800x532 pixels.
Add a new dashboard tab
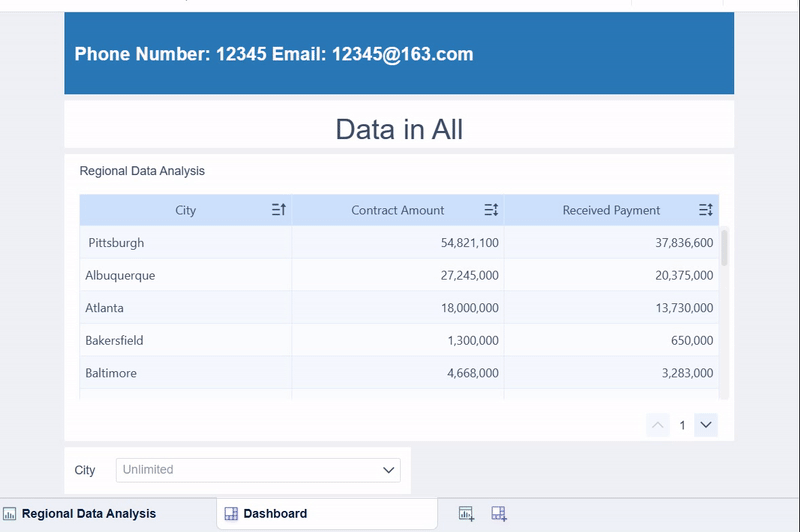(x=499, y=514)
